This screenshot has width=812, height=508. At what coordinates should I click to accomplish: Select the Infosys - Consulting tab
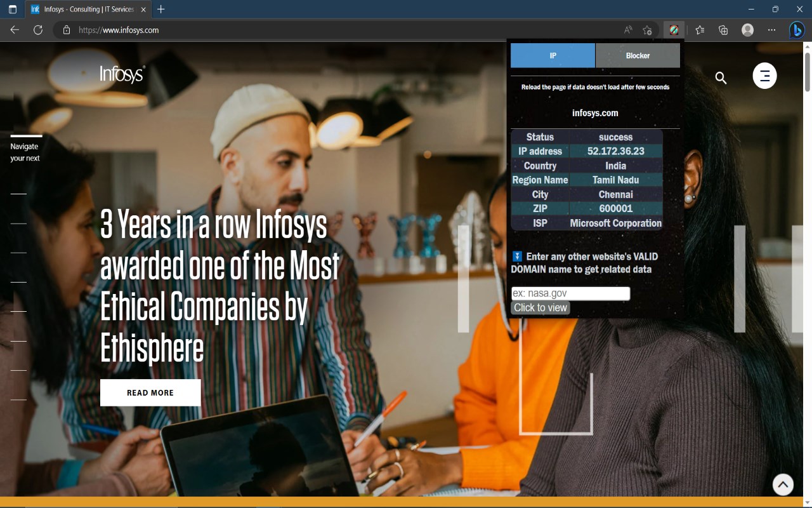pyautogui.click(x=88, y=10)
